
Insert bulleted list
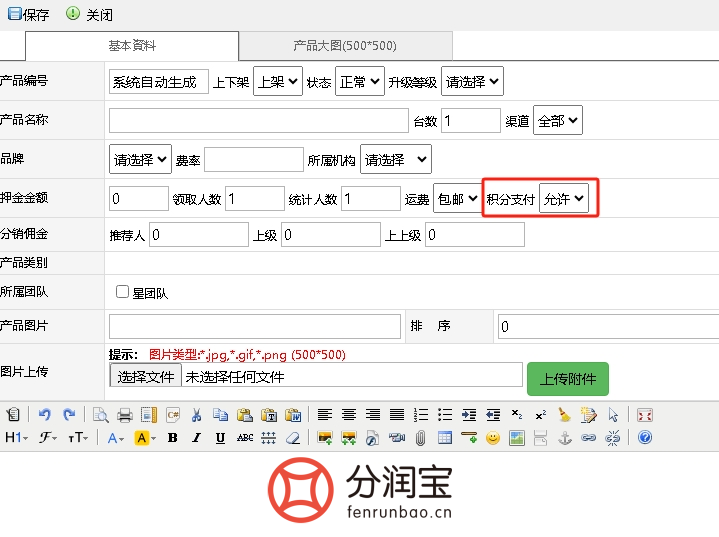(445, 415)
